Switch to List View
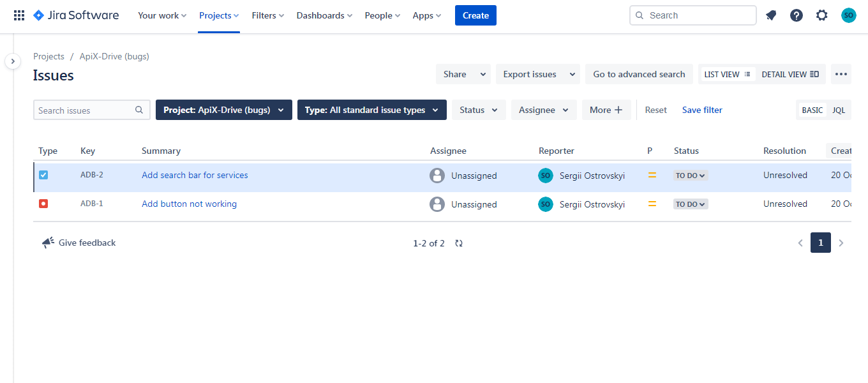Image resolution: width=868 pixels, height=383 pixels. click(x=727, y=74)
